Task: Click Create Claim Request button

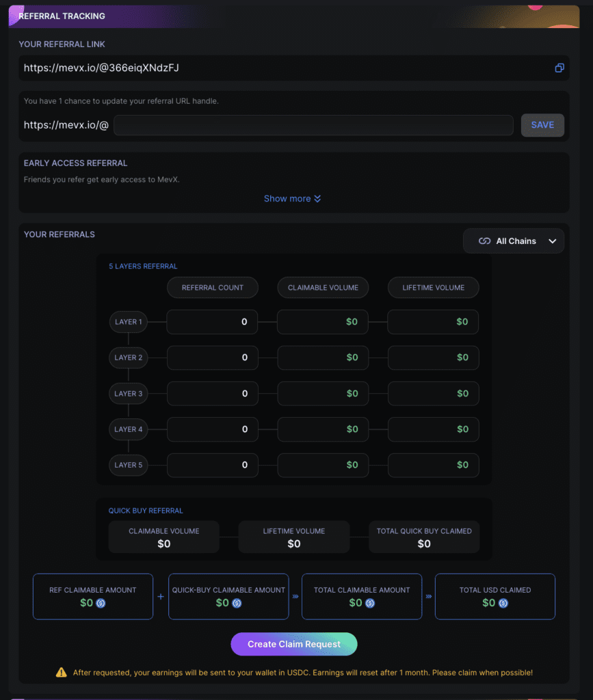Action: tap(294, 644)
